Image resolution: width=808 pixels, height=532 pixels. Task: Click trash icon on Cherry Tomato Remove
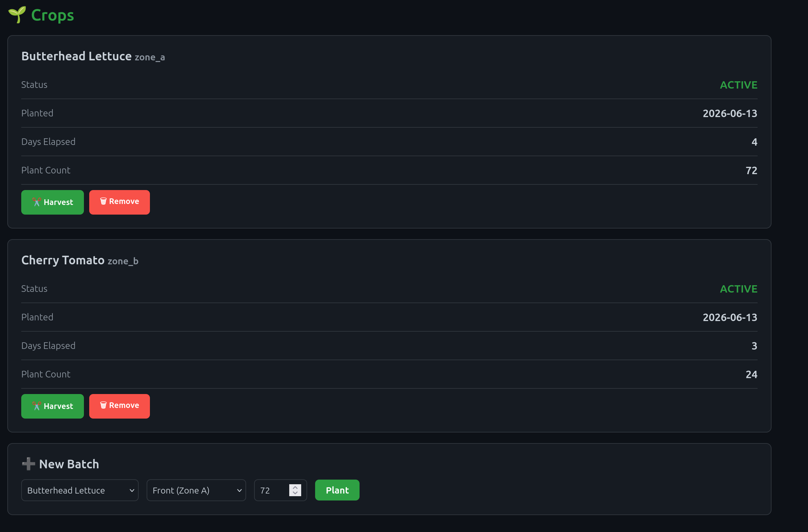click(x=103, y=405)
